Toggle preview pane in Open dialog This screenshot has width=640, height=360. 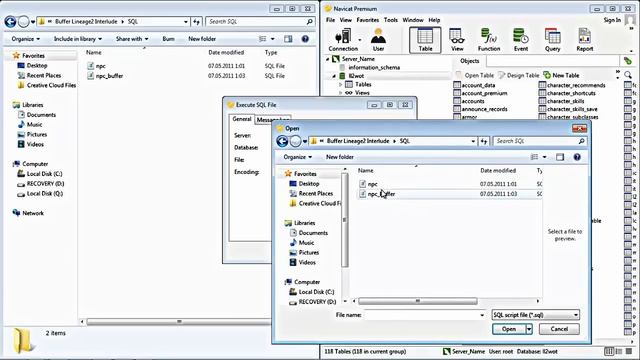[560, 157]
